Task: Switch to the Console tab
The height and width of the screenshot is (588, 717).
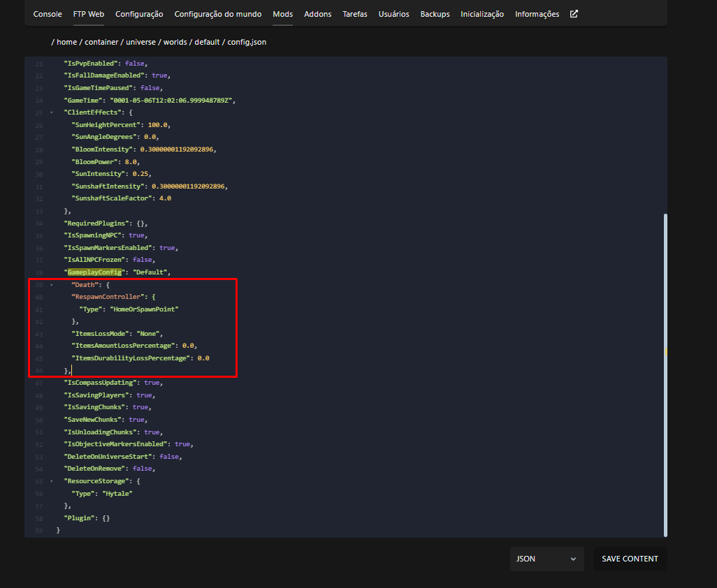Action: pos(48,14)
